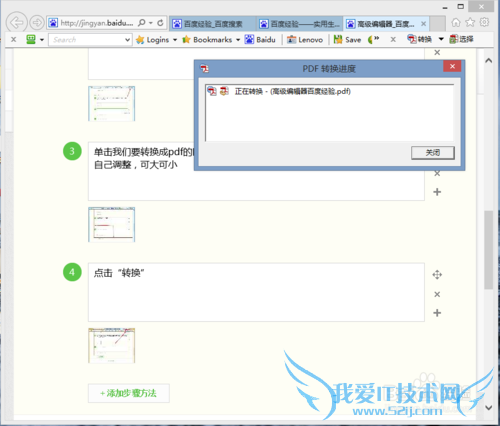This screenshot has width=500, height=426.
Task: Switch to the 百度经验_百度搜索 tab
Action: point(213,24)
